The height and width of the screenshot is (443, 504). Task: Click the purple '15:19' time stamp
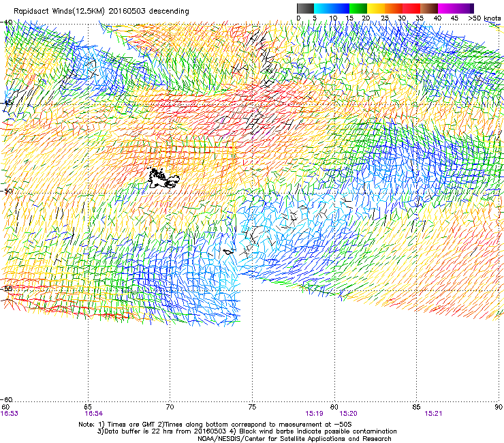[x=314, y=414]
